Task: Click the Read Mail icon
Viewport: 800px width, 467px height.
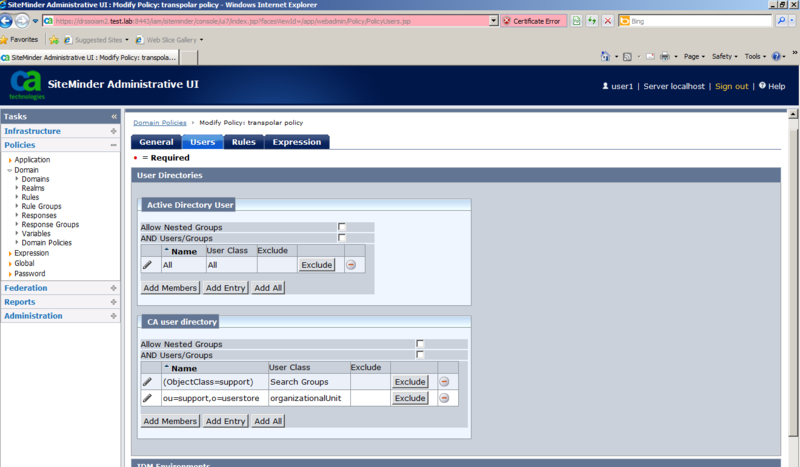Action: (x=650, y=57)
